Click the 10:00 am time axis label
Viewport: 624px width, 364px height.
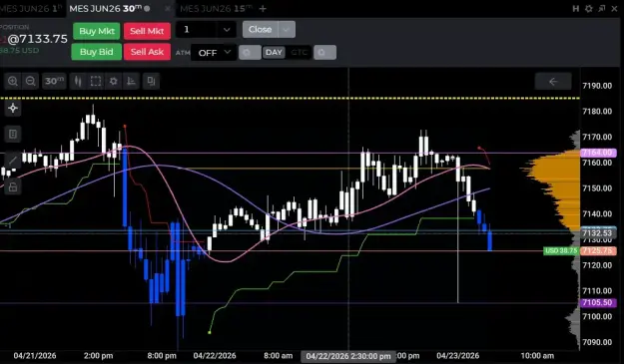pyautogui.click(x=537, y=356)
